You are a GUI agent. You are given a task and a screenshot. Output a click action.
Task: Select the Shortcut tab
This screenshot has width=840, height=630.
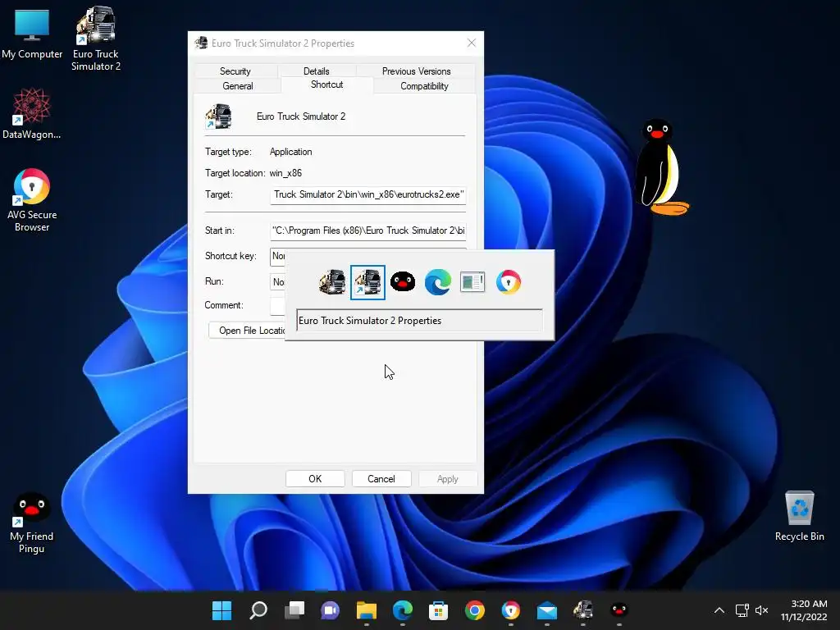pos(326,84)
